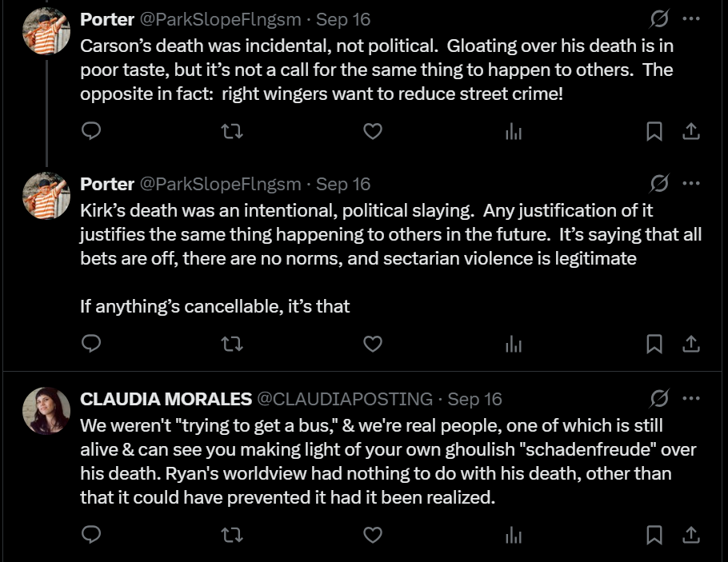Like Claudia Morales's tweet
The image size is (728, 562).
point(372,533)
